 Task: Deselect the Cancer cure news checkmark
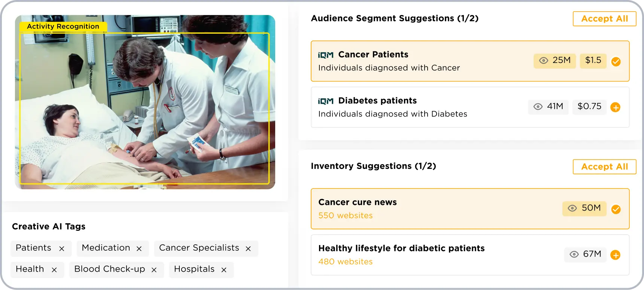[616, 209]
